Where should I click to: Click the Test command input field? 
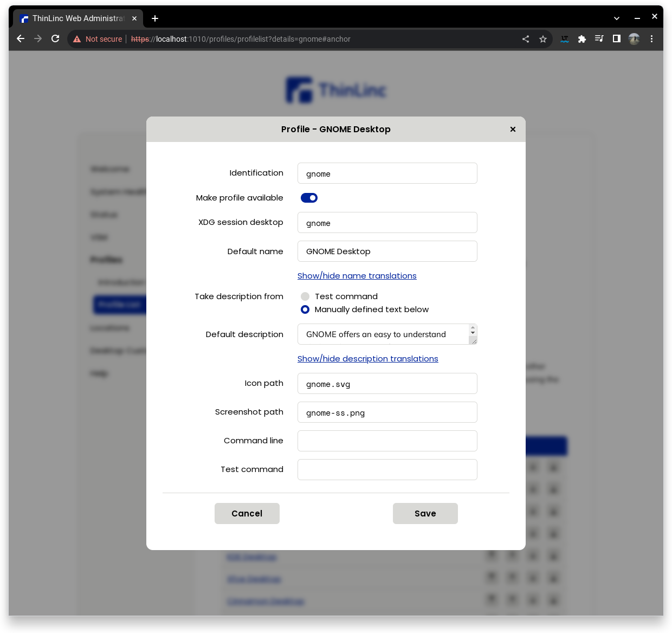[387, 470]
